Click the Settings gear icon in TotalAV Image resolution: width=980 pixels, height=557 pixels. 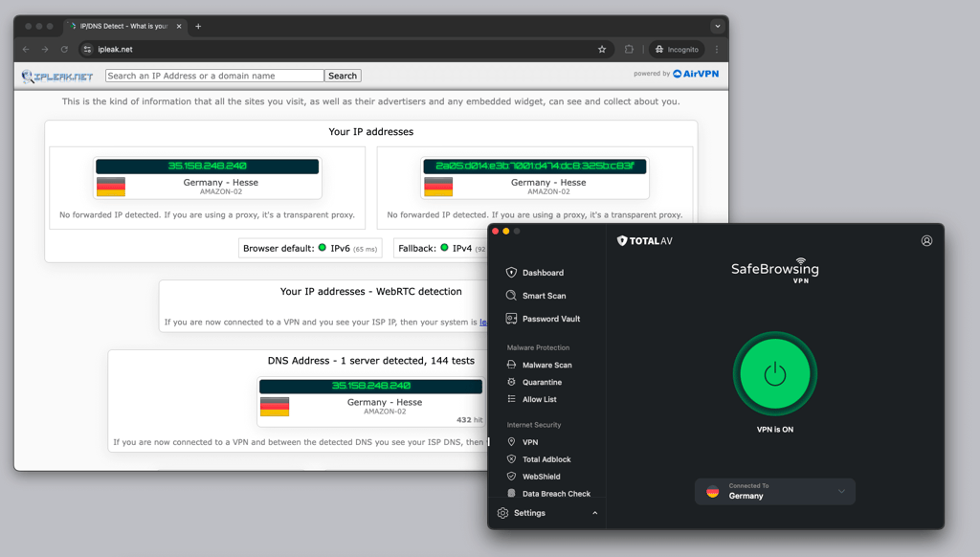pos(503,513)
